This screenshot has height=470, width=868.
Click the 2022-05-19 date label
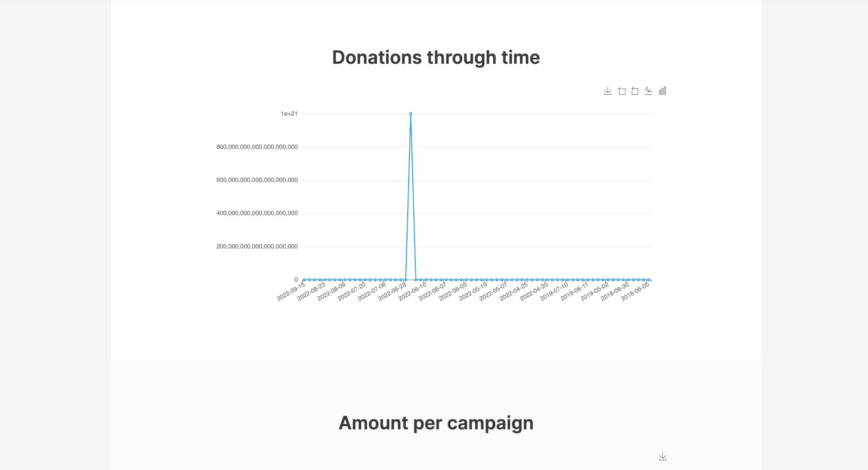(x=473, y=292)
